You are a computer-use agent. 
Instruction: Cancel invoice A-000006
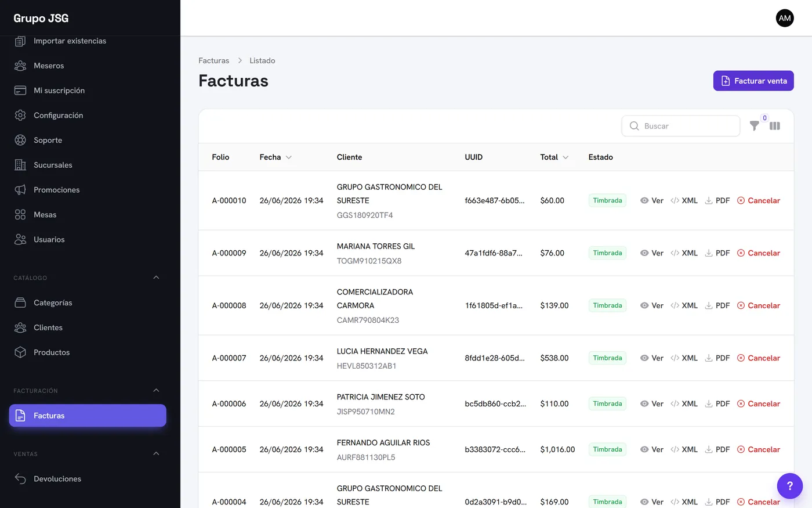(x=759, y=403)
